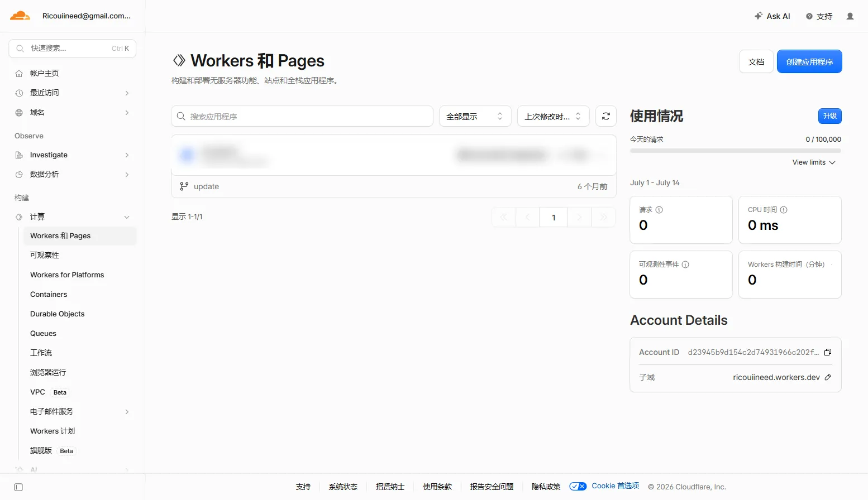The width and height of the screenshot is (868, 500).
Task: Show info for CPU 时间 metric
Action: [784, 210]
